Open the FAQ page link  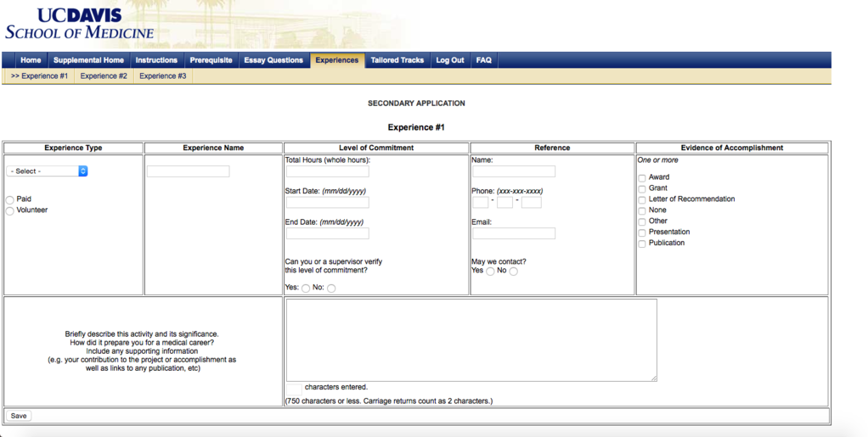(x=483, y=60)
